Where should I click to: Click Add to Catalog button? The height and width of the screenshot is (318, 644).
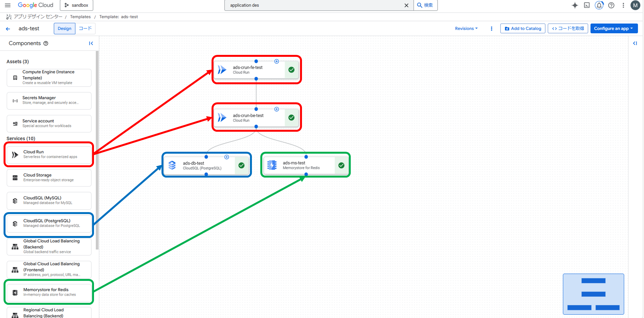pos(523,28)
